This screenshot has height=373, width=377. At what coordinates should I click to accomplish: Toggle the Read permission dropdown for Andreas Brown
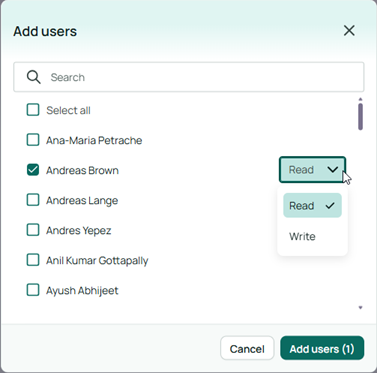[x=312, y=170]
